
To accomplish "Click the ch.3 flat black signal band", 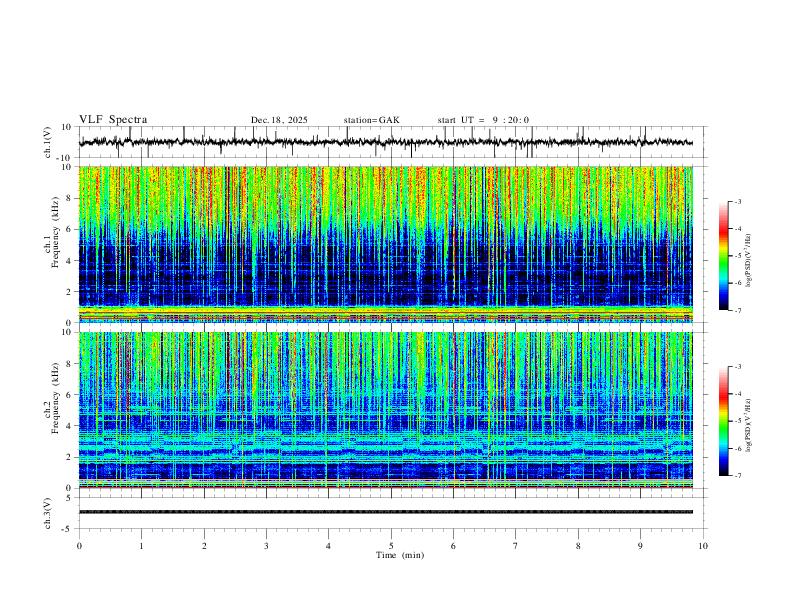I will click(386, 512).
